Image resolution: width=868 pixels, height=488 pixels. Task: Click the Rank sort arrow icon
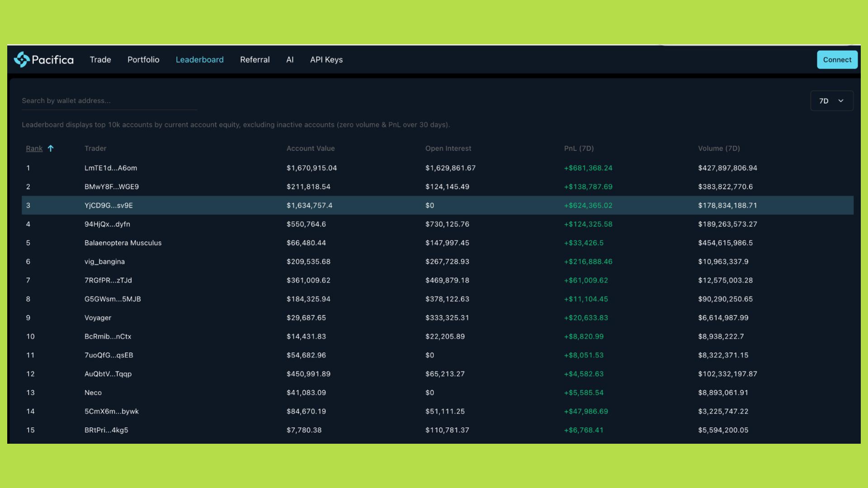51,148
